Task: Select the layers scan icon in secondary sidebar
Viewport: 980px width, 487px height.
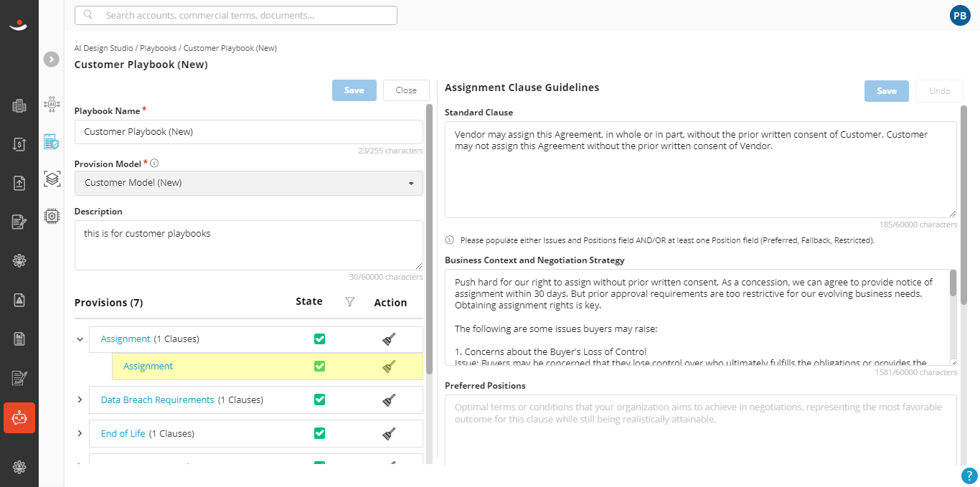Action: (52, 179)
